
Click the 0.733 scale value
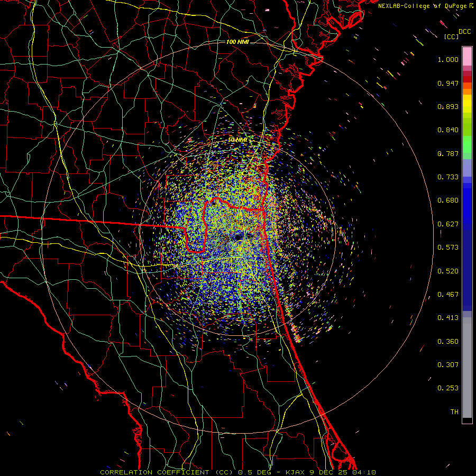(448, 177)
